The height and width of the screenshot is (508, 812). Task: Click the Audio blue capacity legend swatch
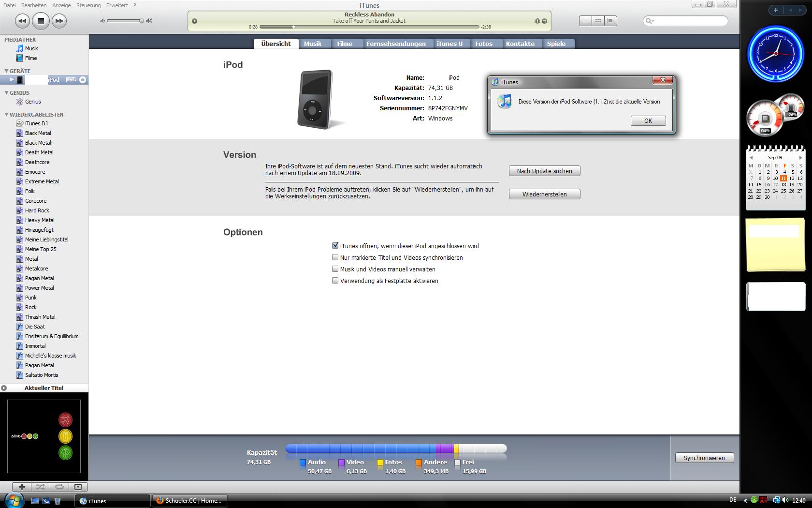click(303, 463)
